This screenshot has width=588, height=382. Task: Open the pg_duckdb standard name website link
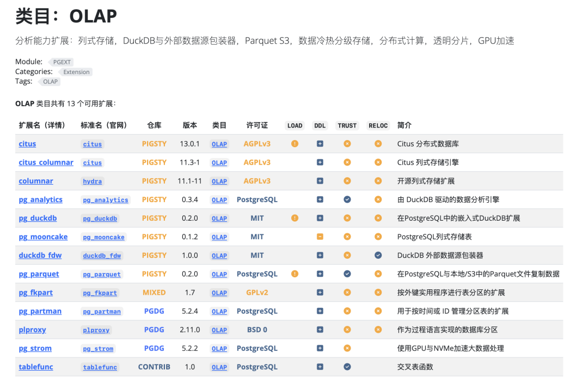[x=100, y=219]
